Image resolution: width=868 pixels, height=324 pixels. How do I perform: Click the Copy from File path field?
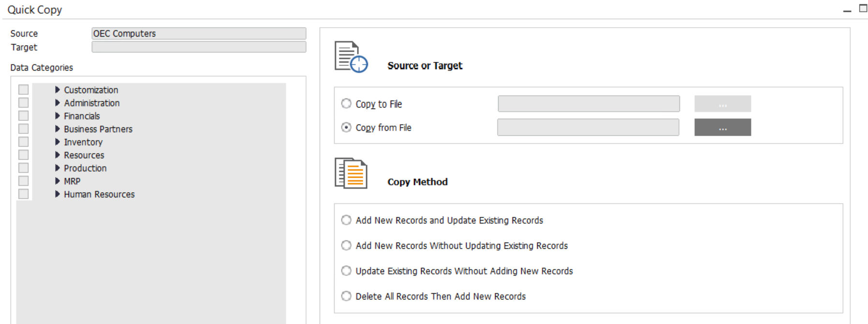point(588,127)
